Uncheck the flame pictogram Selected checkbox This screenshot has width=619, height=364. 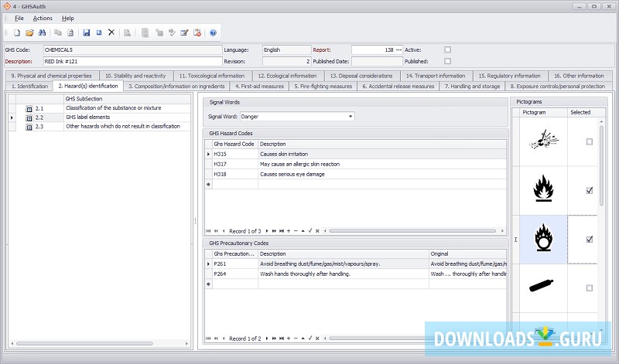[590, 190]
